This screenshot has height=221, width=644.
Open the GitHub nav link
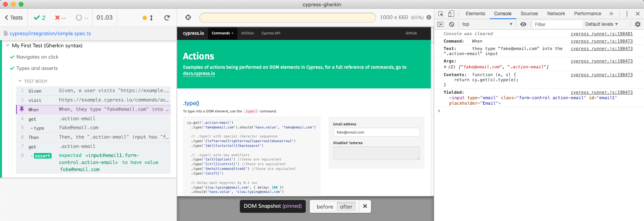(x=411, y=33)
